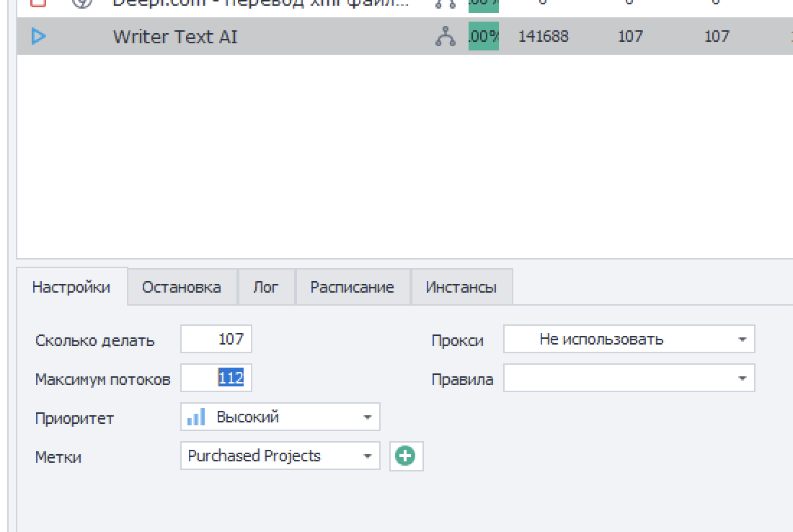Viewport: 793px width, 532px height.
Task: Open the Прокси dropdown Не использовать
Action: click(x=629, y=339)
